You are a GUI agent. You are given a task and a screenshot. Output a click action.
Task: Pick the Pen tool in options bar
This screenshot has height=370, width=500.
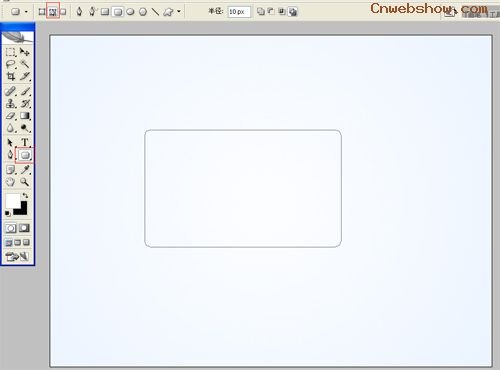[79, 12]
